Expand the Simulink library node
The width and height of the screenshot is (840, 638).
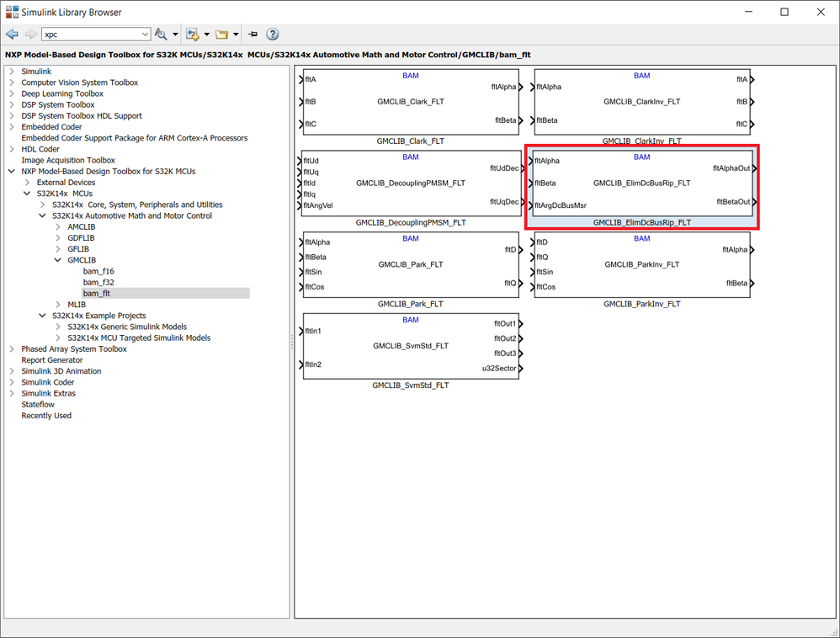[12, 72]
